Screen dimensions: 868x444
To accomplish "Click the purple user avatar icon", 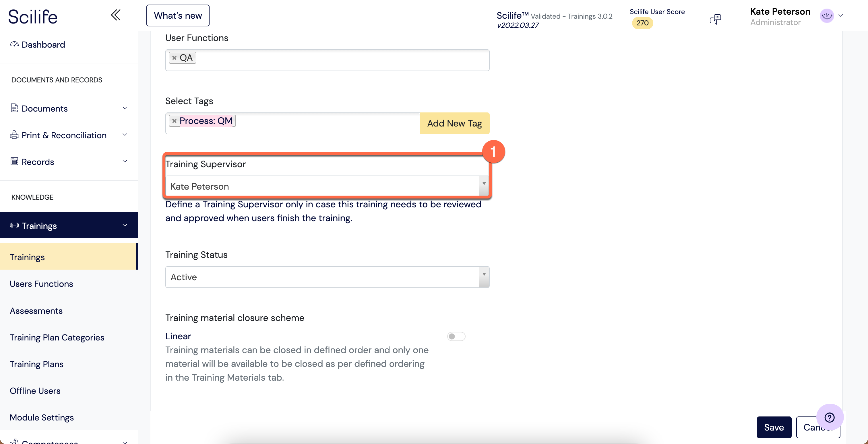I will (827, 15).
